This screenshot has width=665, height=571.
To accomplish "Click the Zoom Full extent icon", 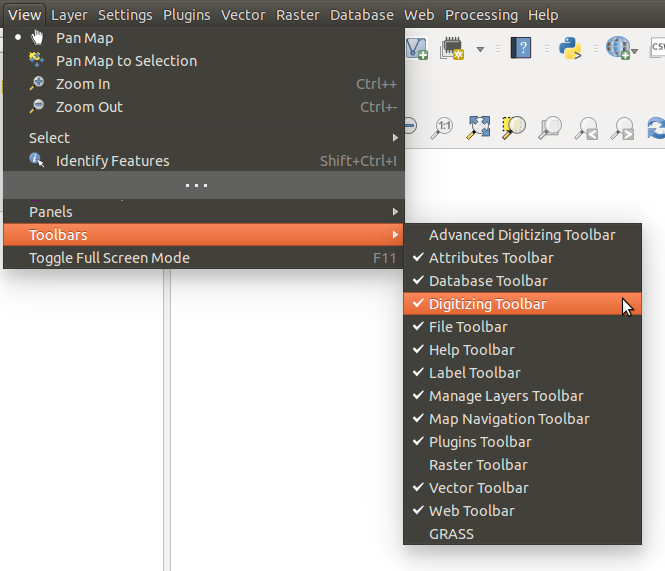I will [480, 127].
